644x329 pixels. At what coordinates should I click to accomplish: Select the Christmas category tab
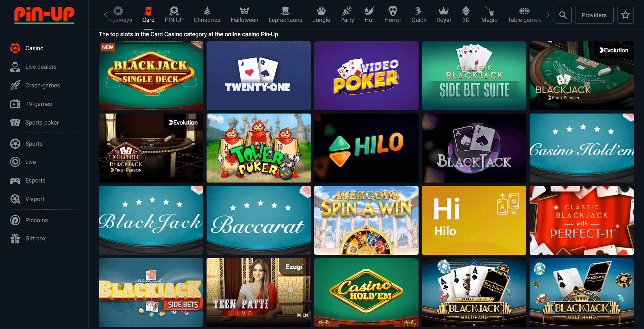(x=207, y=15)
